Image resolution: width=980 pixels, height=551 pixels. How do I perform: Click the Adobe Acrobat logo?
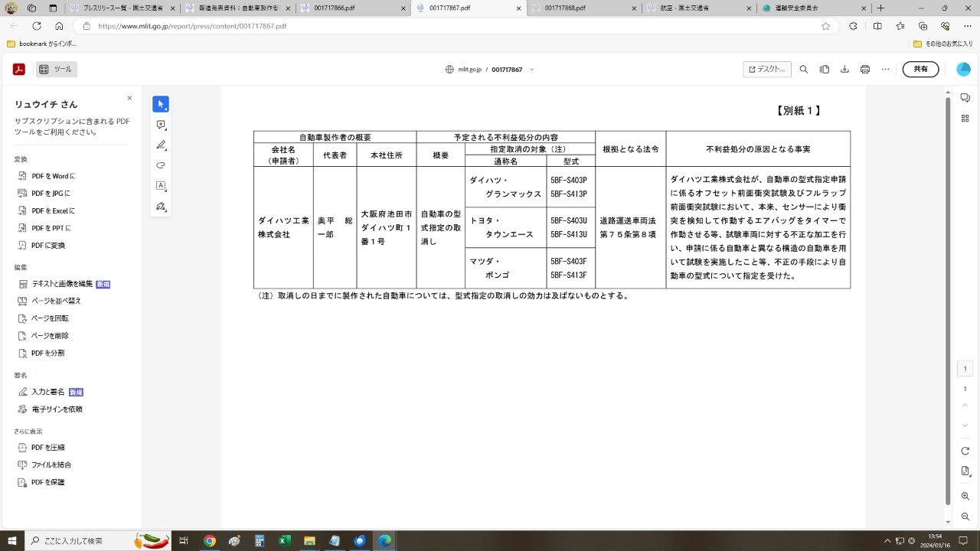19,70
